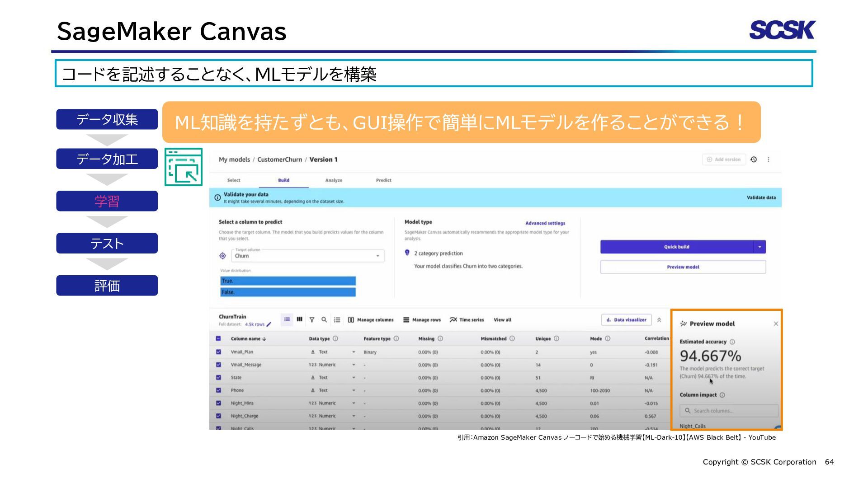Screen dimensions: 868x488
Task: Click the SCSK logo on the slide
Action: click(x=783, y=30)
